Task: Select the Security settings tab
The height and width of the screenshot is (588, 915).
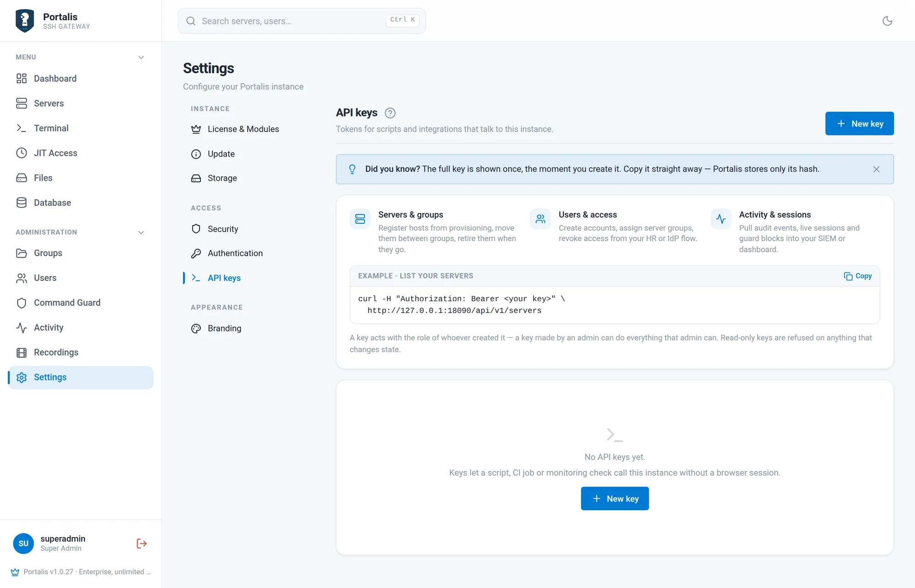Action: [x=223, y=229]
